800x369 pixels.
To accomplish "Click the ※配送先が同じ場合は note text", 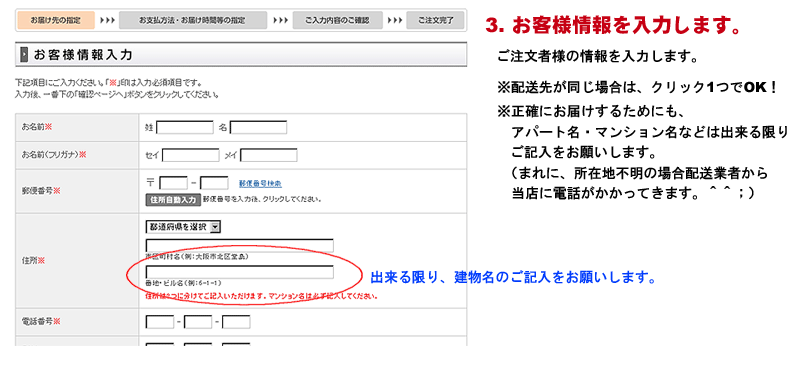I will (637, 88).
